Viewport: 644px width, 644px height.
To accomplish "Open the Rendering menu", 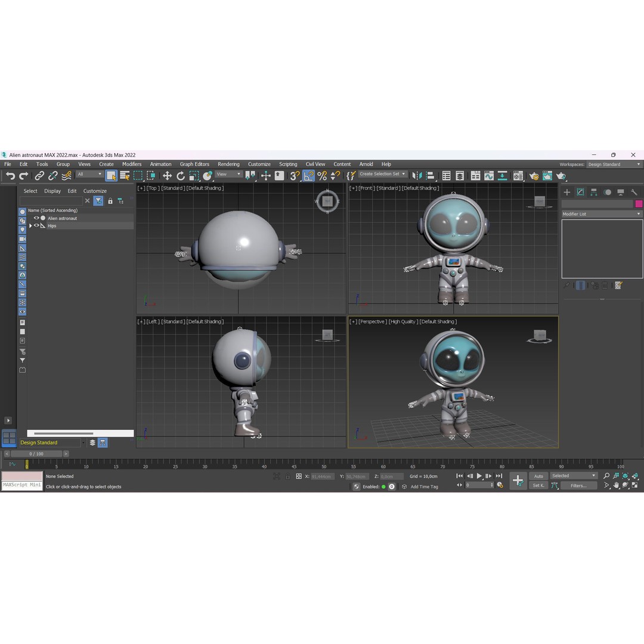I will click(229, 164).
